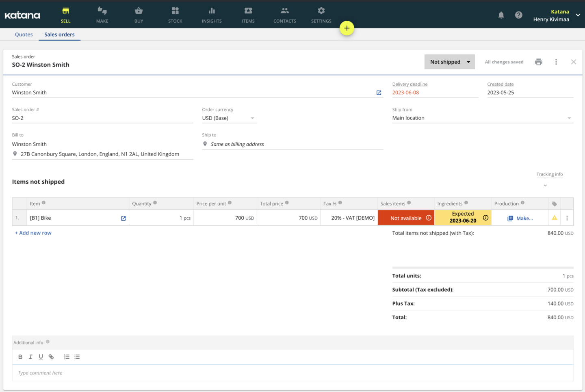
Task: Toggle bold formatting in Additional info editor
Action: click(x=20, y=357)
